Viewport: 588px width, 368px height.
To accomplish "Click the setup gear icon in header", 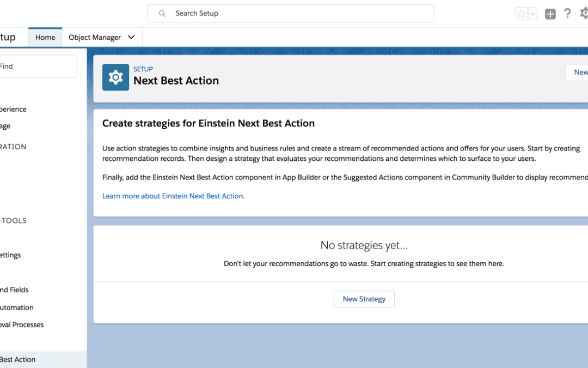I will pos(584,14).
